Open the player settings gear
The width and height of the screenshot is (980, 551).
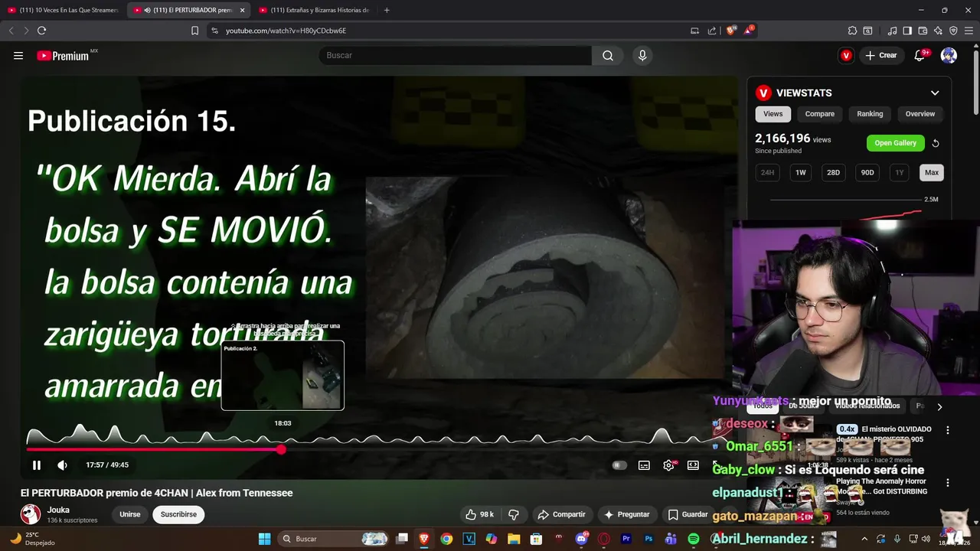pos(669,465)
